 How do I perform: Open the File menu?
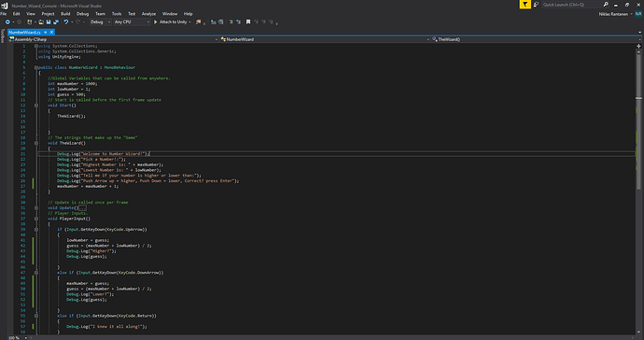tap(4, 14)
